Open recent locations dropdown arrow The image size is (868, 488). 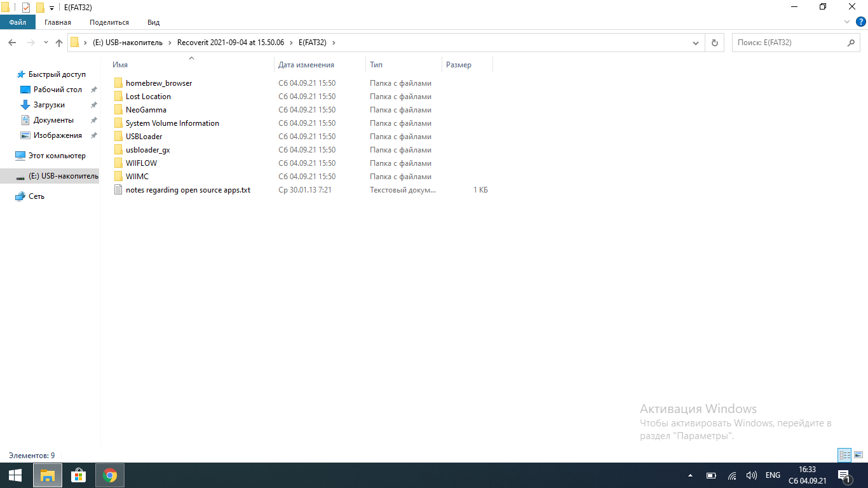click(x=46, y=43)
